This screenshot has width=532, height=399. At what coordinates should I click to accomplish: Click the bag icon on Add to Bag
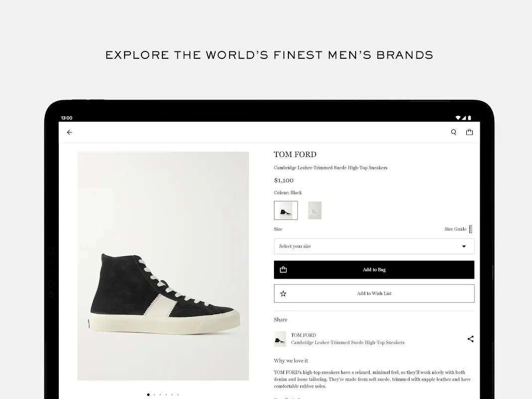(x=283, y=270)
